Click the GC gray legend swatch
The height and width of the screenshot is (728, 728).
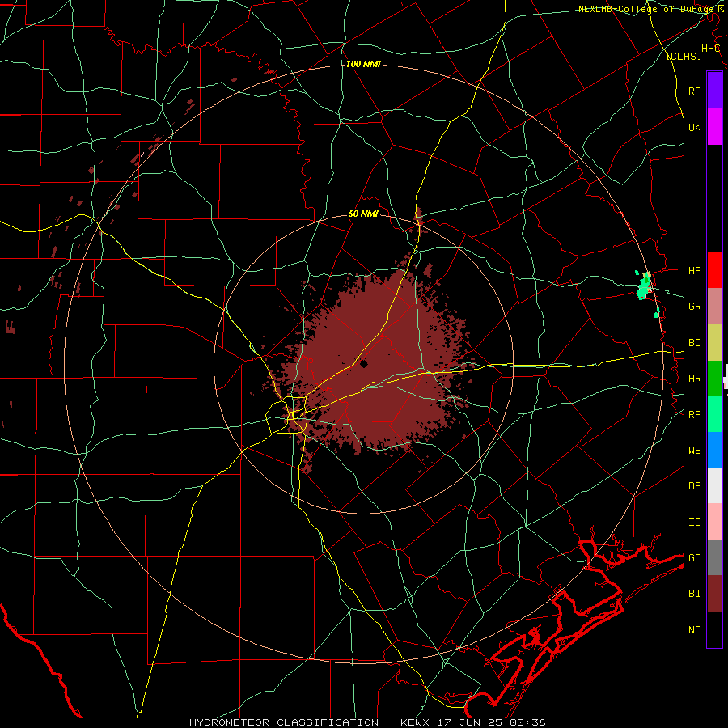714,557
